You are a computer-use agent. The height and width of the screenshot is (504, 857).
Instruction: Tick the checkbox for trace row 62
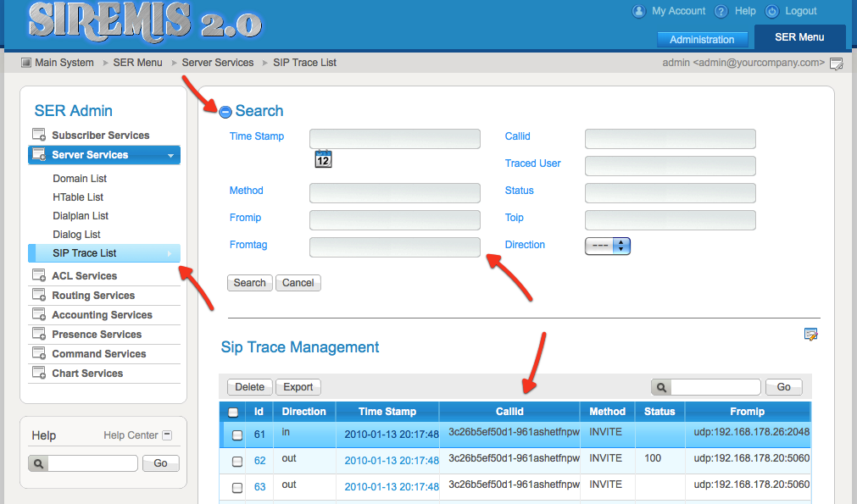[237, 462]
